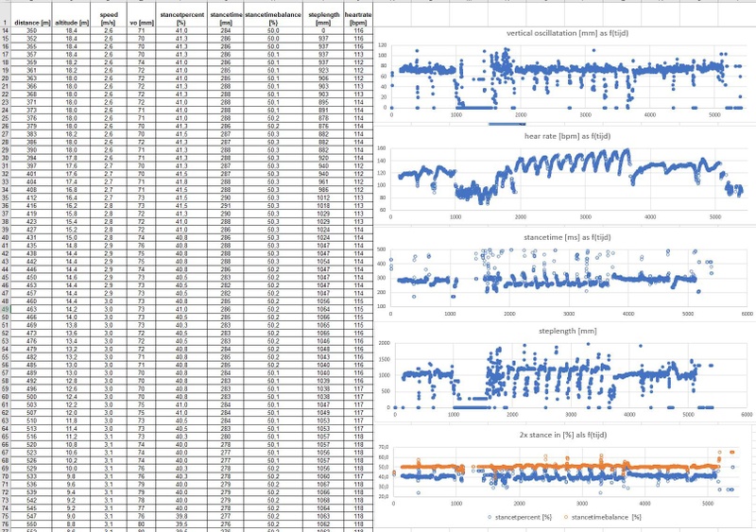This screenshot has height=532, width=756.
Task: Select the "steplength [mm]" header cell
Action: tap(323, 15)
